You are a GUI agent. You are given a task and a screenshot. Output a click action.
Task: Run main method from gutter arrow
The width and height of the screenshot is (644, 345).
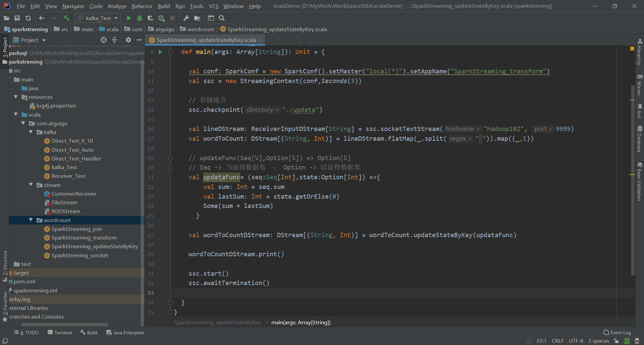160,52
